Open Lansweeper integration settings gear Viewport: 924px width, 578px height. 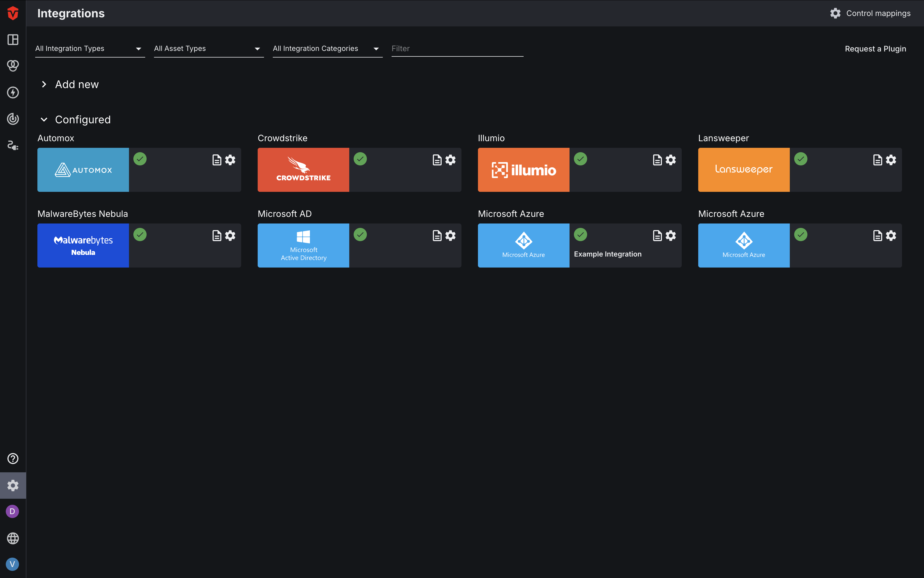pyautogui.click(x=891, y=160)
